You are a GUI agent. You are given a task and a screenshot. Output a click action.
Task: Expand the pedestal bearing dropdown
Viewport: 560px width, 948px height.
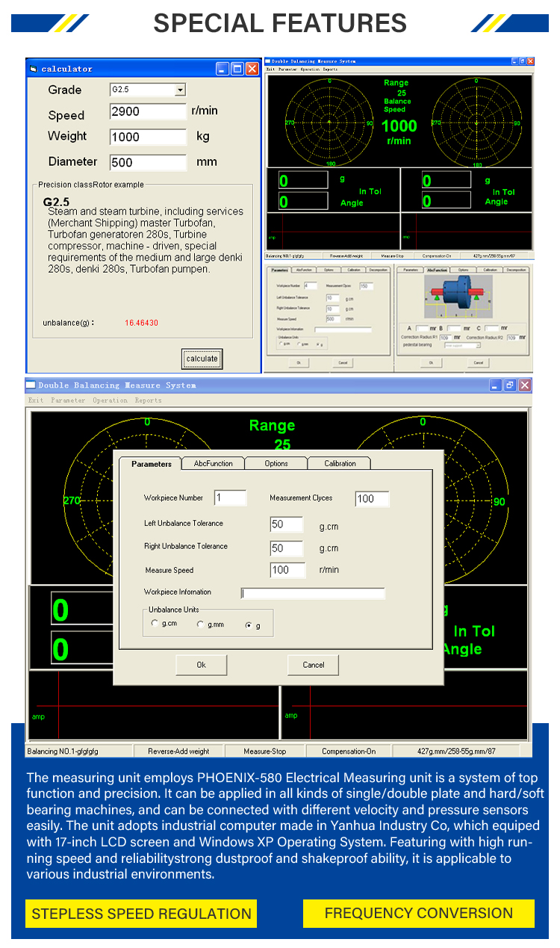point(478,346)
